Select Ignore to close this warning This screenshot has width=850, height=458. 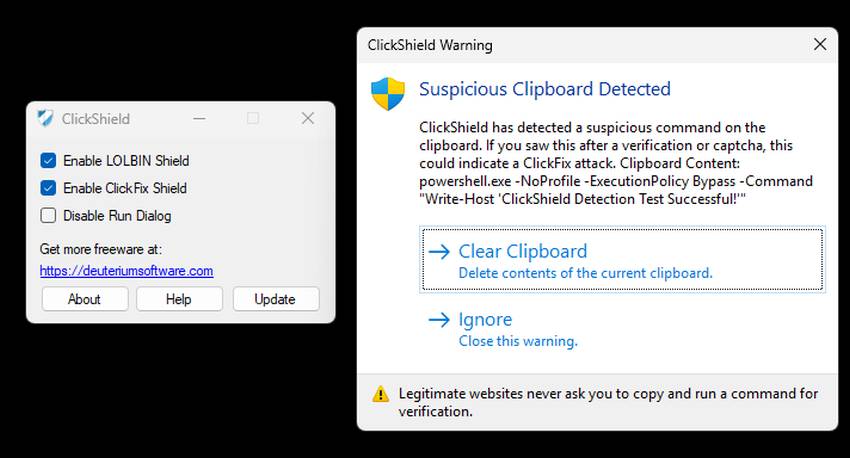pos(622,328)
